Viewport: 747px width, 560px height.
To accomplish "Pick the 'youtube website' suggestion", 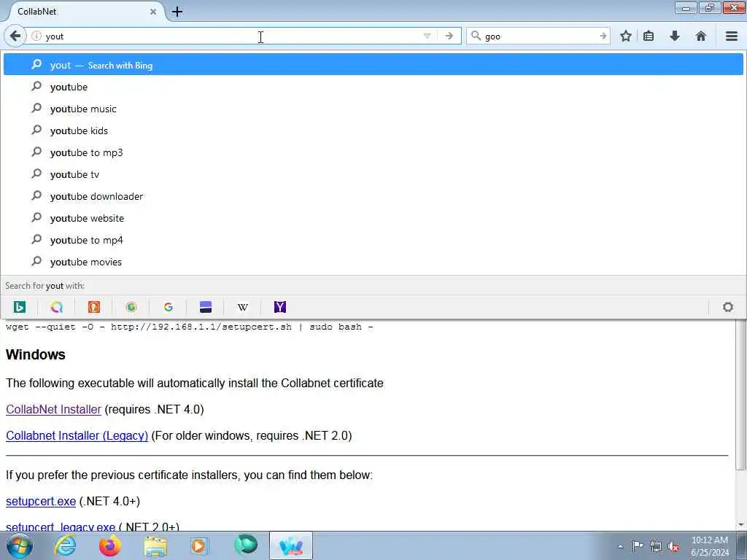I will pos(373,218).
